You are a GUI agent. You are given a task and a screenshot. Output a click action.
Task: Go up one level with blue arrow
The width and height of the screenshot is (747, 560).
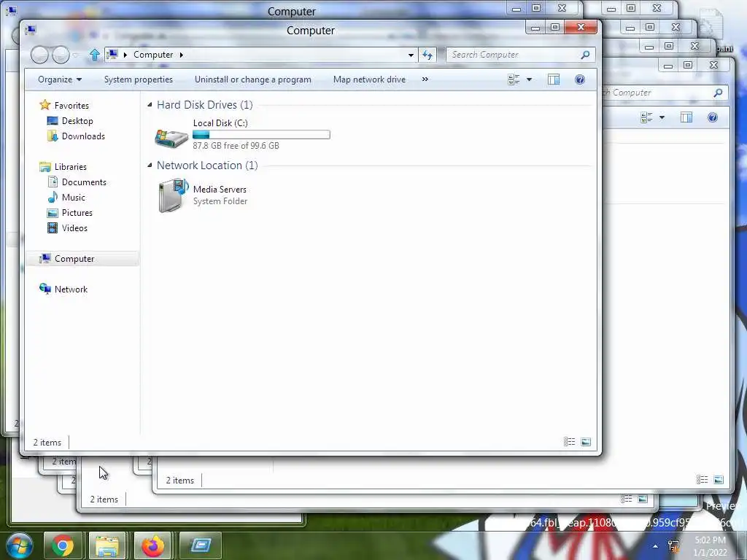pos(94,55)
